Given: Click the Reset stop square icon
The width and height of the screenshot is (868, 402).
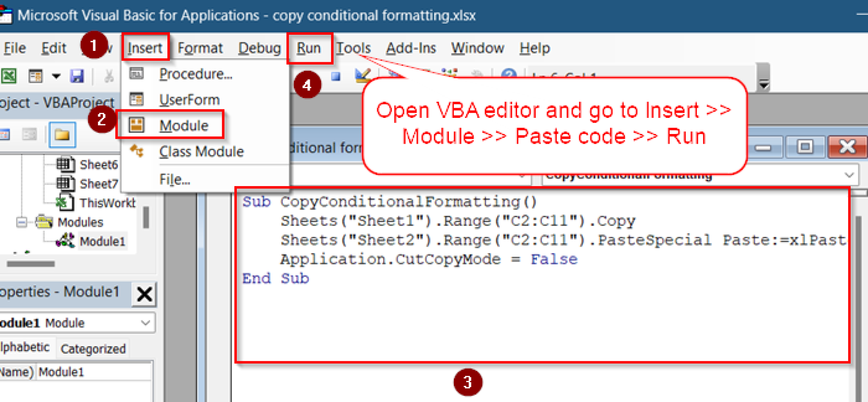Looking at the screenshot, I should coord(336,77).
